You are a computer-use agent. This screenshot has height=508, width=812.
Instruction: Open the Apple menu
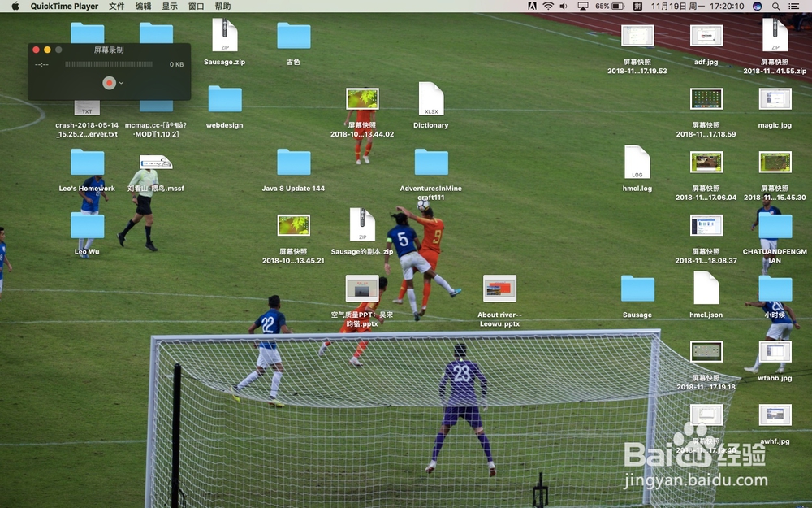pos(15,7)
